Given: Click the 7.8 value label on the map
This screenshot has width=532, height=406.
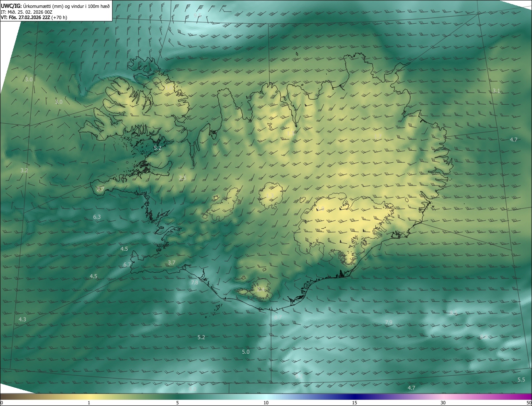Looking at the screenshot, I should point(195,282).
